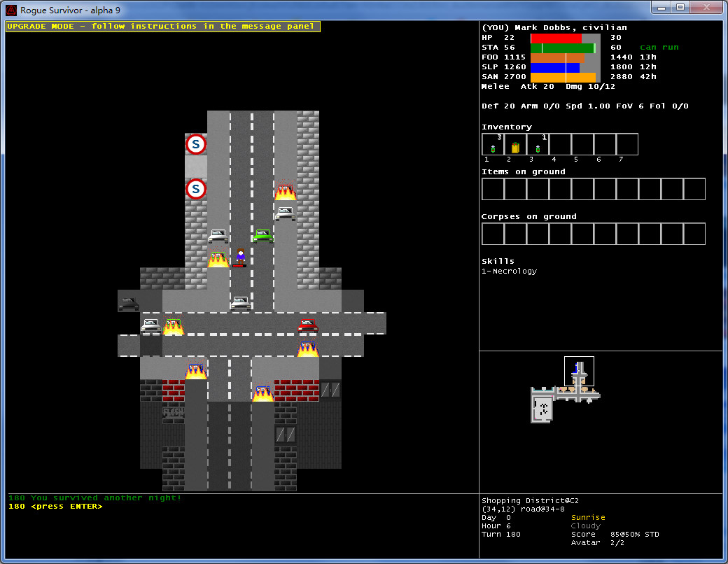This screenshot has height=564, width=728.
Task: Click the upper subway S sign
Action: click(195, 144)
